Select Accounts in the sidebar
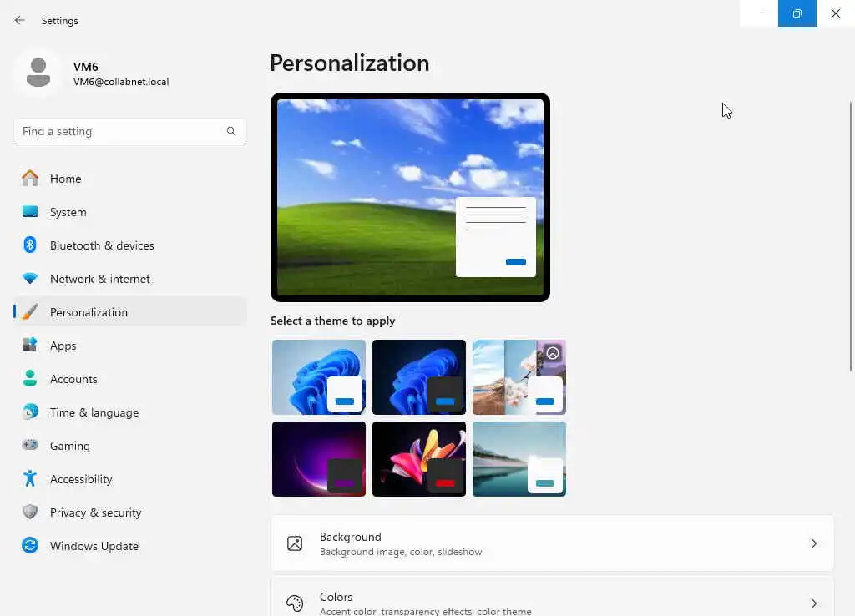 point(73,379)
